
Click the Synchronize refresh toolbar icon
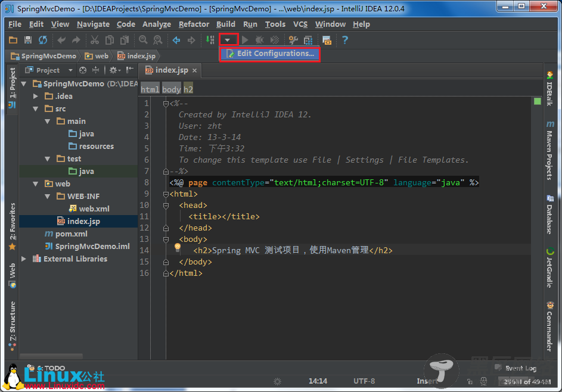point(43,40)
